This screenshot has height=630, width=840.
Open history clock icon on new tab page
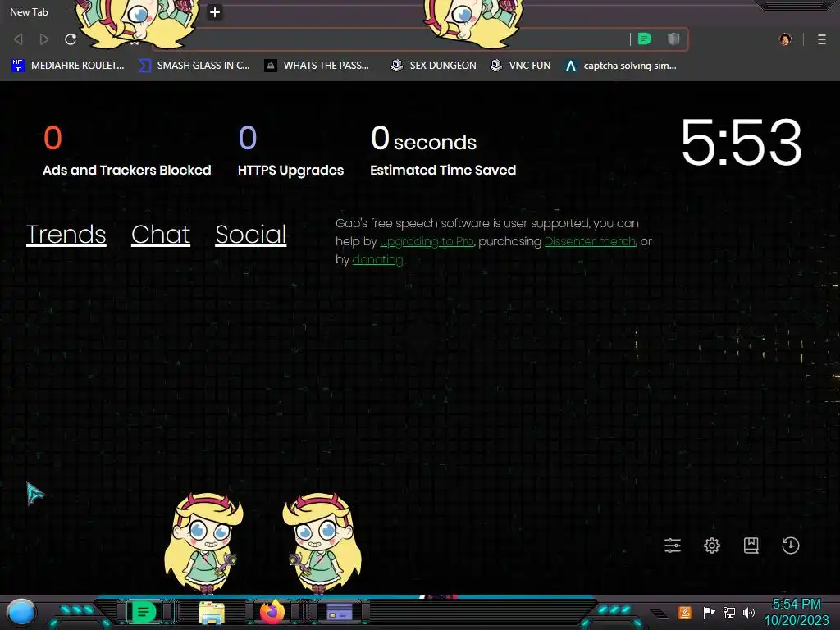coord(790,546)
